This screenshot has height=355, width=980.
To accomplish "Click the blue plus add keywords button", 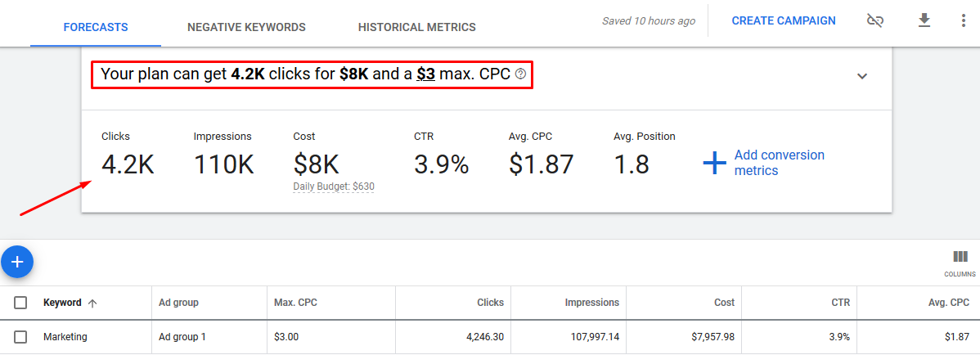I will (x=17, y=262).
